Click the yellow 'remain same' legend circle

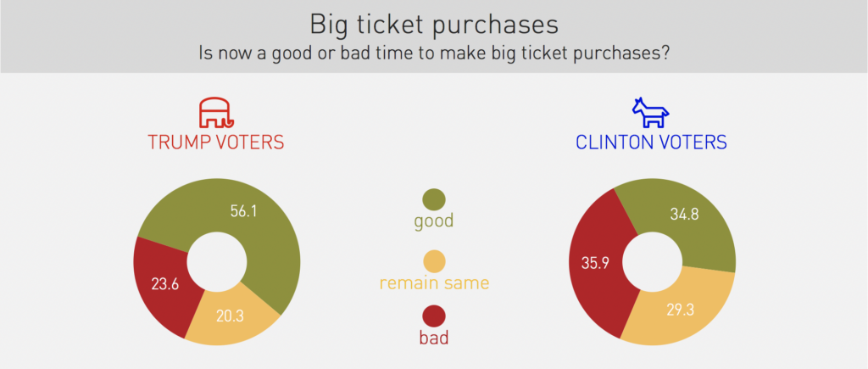tap(434, 260)
